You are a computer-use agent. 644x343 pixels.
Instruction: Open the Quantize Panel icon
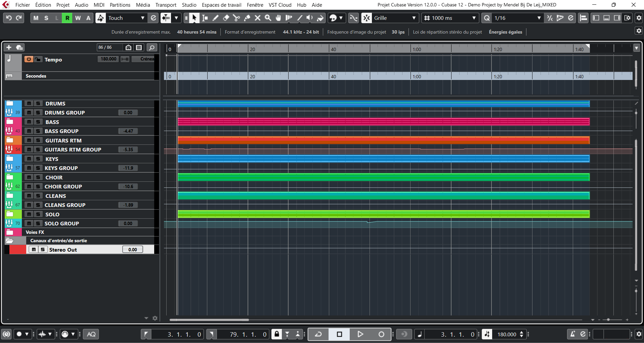(x=571, y=18)
